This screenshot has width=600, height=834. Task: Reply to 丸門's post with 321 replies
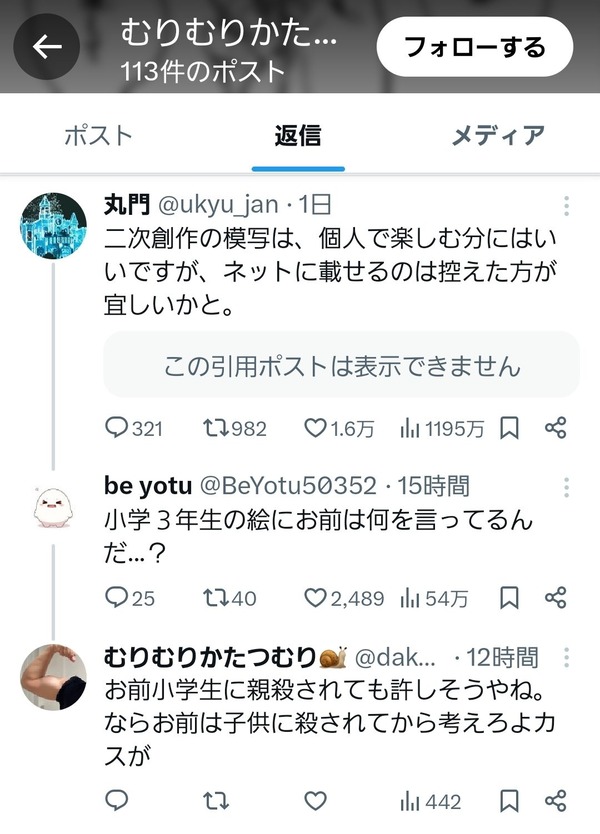134,428
